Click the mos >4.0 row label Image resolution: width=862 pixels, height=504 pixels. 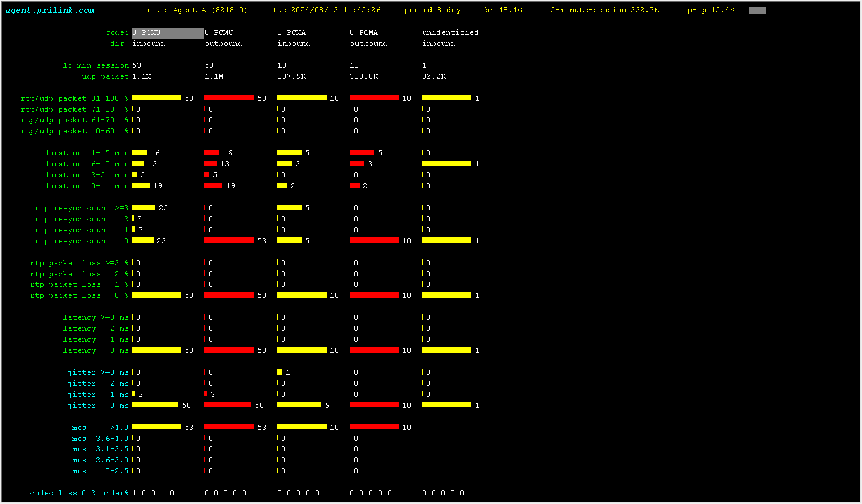(x=100, y=428)
